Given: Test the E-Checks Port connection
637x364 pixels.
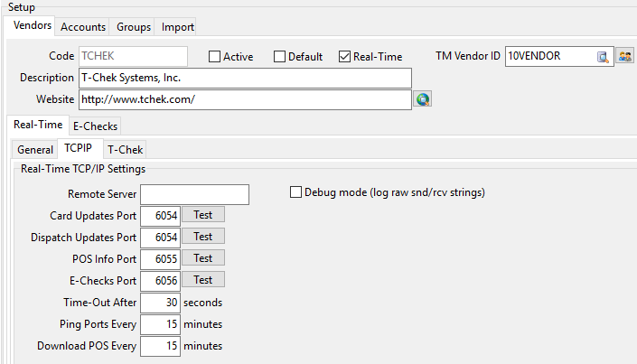Looking at the screenshot, I should click(x=203, y=280).
